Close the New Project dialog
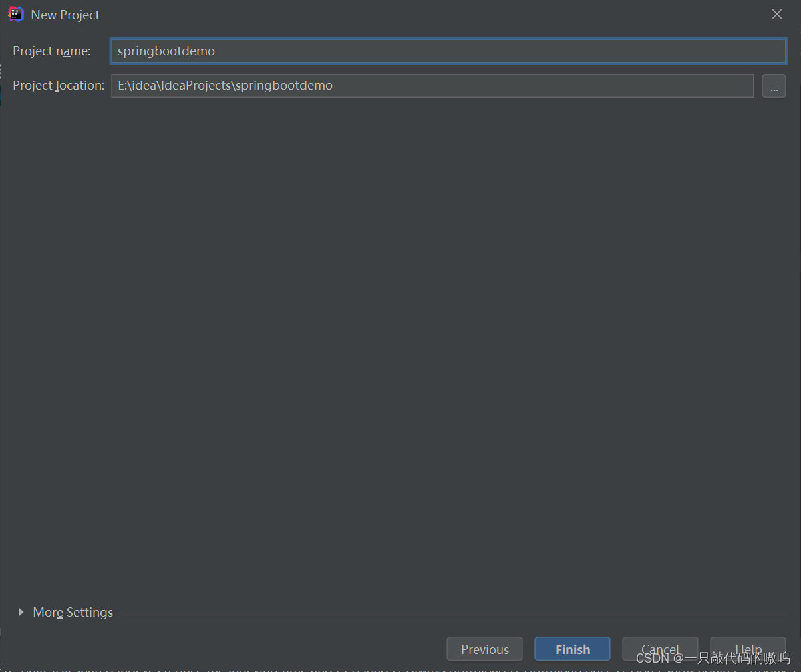 [x=776, y=14]
